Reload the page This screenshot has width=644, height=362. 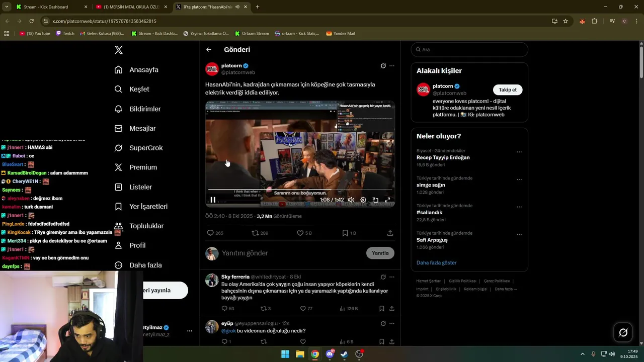click(31, 21)
